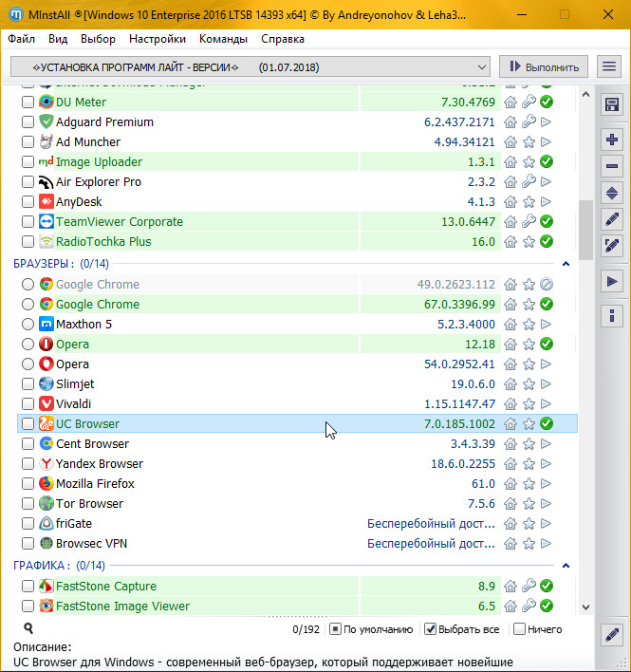Click the star icon for Ad Muncher
Viewport: 631px width, 672px height.
529,141
